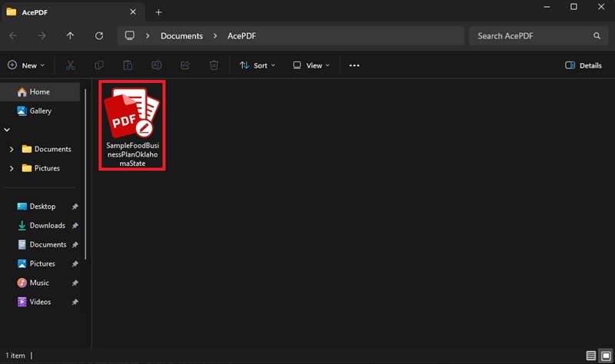Click the Copy icon in toolbar
Screen dimensions: 615x364
tap(99, 65)
